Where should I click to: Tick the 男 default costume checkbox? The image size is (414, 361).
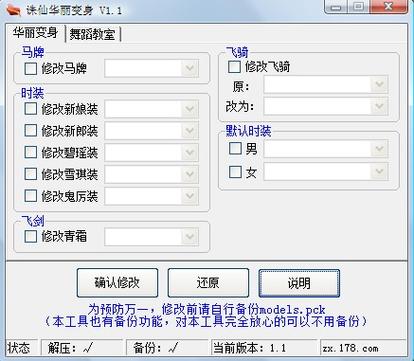(x=235, y=148)
